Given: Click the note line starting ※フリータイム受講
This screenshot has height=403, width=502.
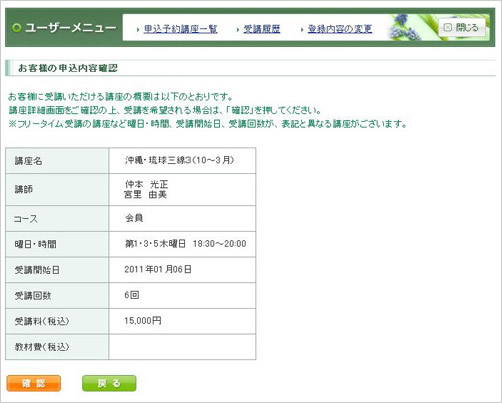Looking at the screenshot, I should click(208, 124).
